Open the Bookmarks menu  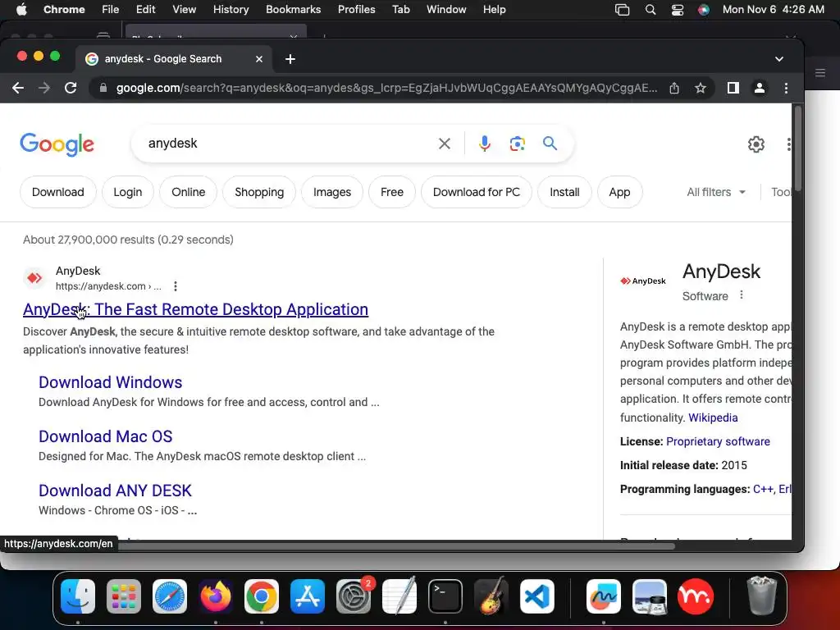click(x=294, y=10)
